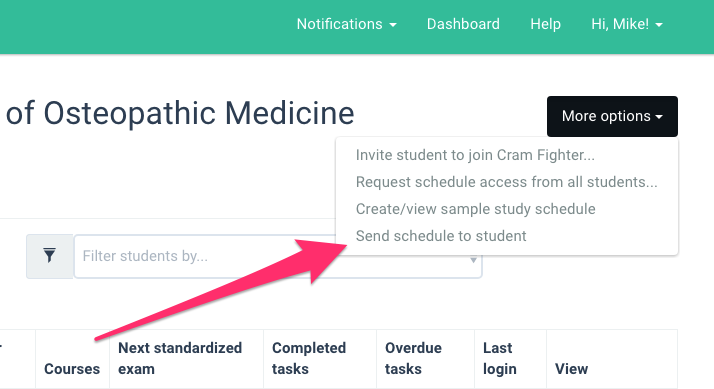Focus the Filter students by field
The image size is (714, 389).
tap(205, 256)
